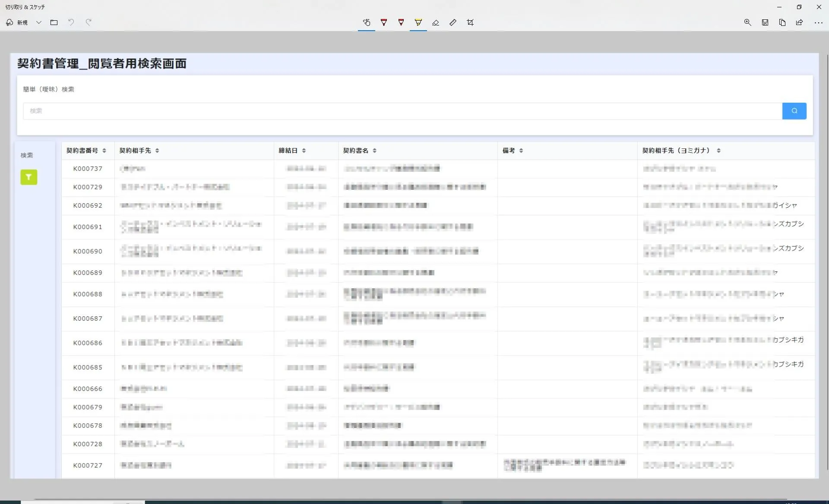Select the ruler tool
829x504 pixels.
point(452,22)
